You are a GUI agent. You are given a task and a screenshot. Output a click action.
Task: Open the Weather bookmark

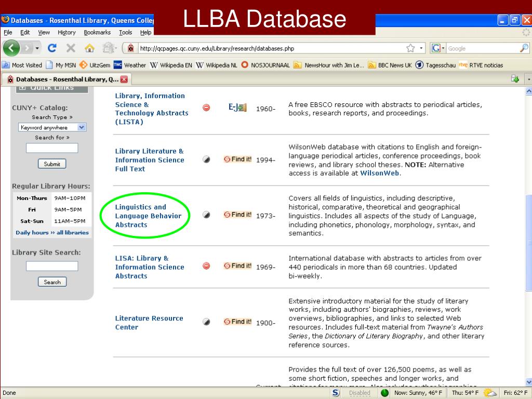pos(130,65)
